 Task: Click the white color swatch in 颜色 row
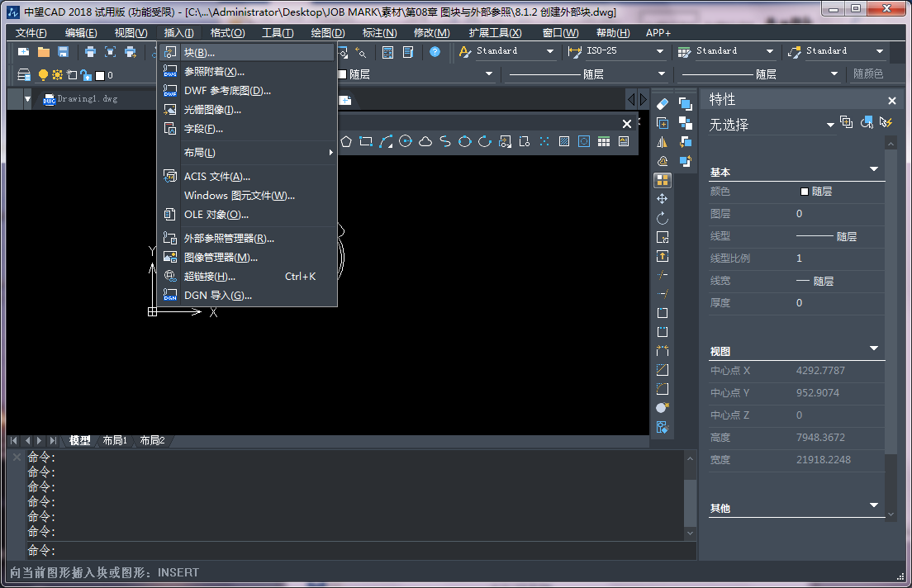click(804, 192)
